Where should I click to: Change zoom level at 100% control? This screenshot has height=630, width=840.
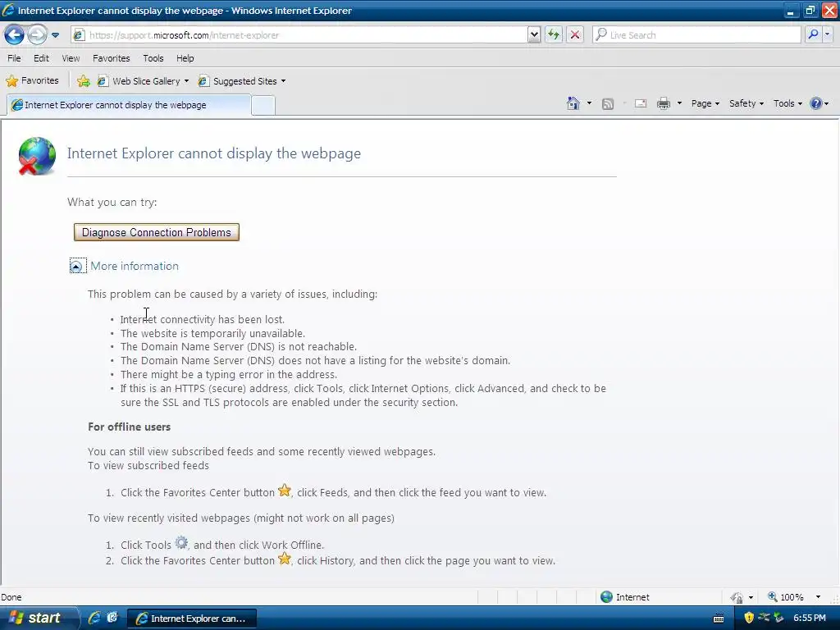coord(787,597)
